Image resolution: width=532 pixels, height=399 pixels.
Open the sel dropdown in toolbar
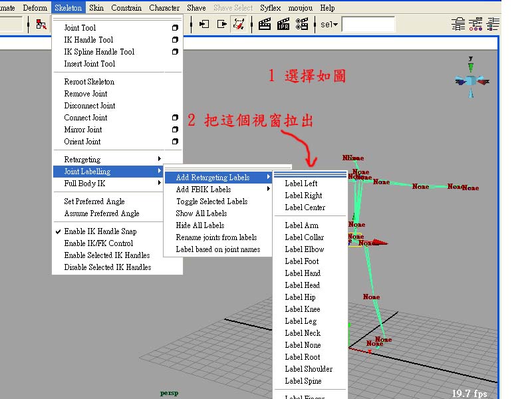329,25
